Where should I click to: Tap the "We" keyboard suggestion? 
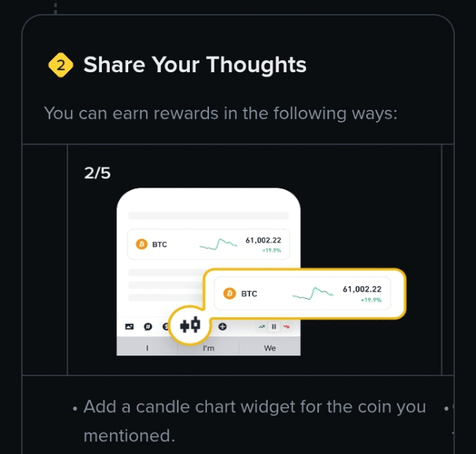tap(270, 348)
